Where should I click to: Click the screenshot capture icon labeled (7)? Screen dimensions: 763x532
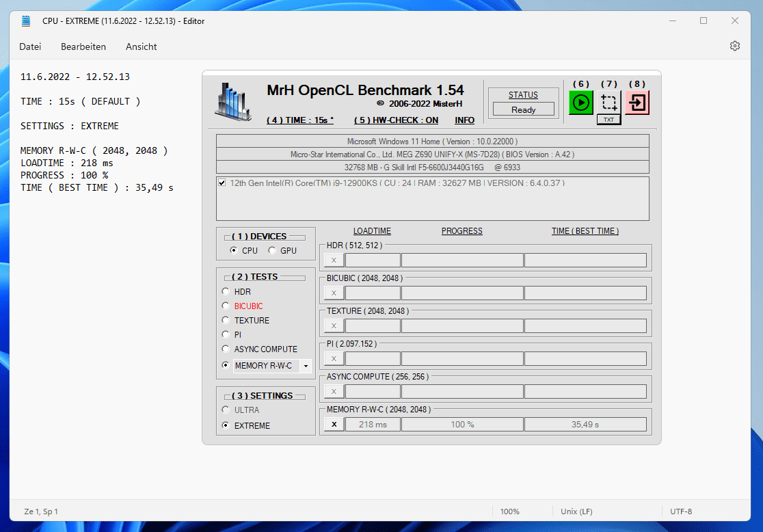[608, 103]
